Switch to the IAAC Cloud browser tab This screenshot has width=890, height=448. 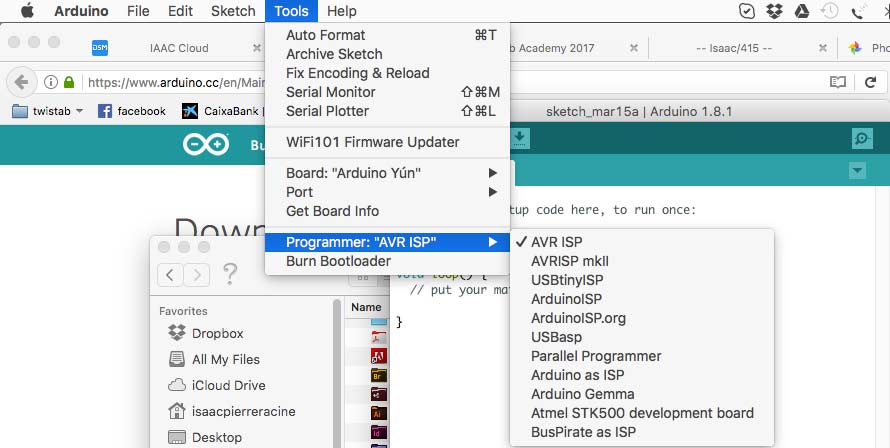(179, 48)
